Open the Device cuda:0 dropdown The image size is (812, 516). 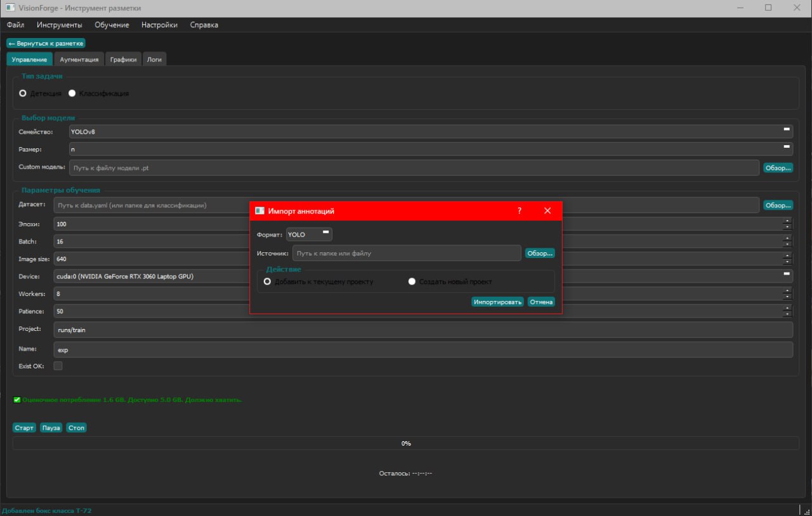click(424, 276)
